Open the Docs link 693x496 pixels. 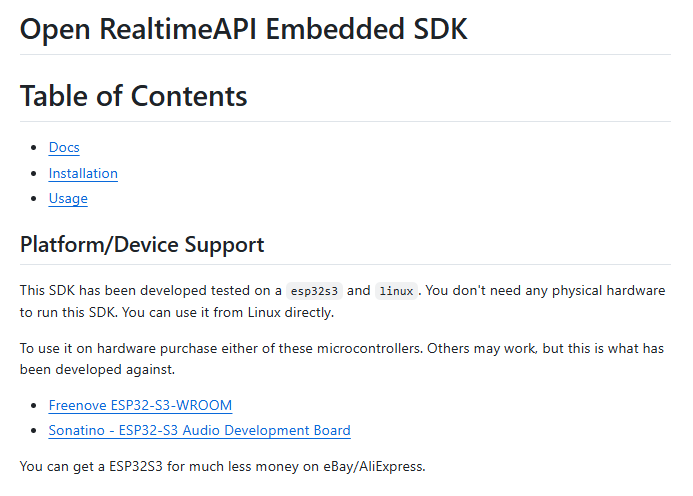click(64, 147)
